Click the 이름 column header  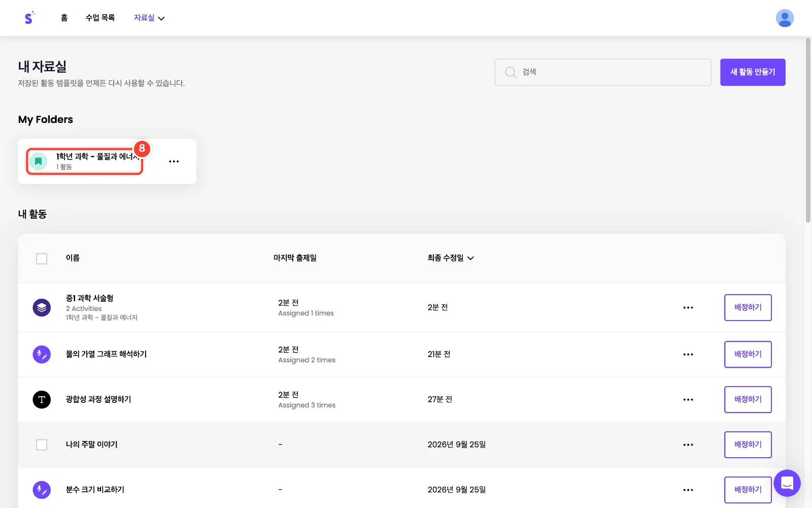click(x=73, y=258)
